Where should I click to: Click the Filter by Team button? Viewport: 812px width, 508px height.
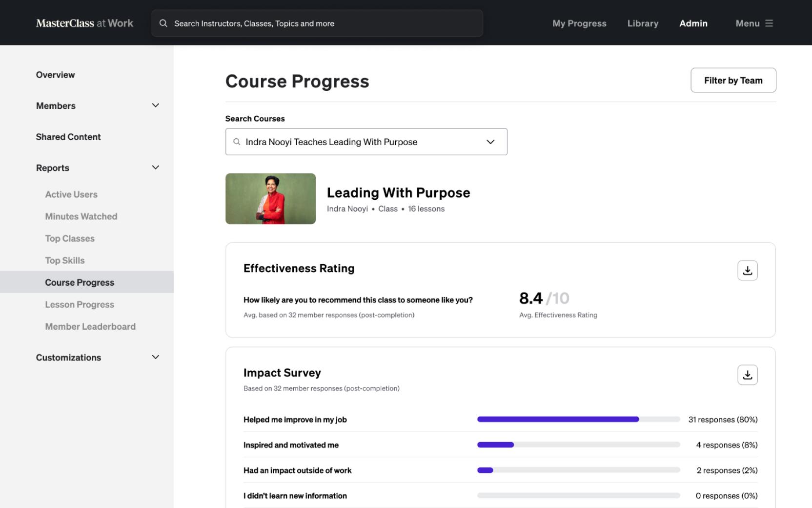coord(733,80)
